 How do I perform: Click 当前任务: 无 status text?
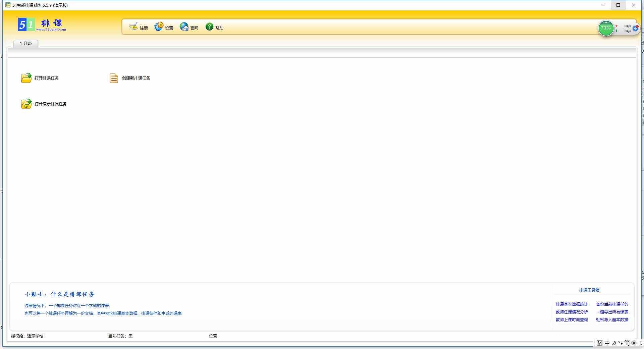(x=120, y=336)
